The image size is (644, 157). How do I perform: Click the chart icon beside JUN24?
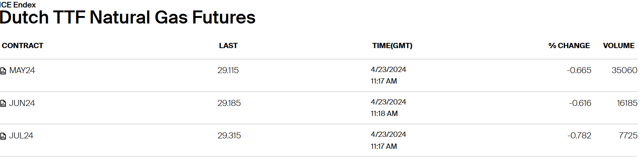pyautogui.click(x=3, y=104)
